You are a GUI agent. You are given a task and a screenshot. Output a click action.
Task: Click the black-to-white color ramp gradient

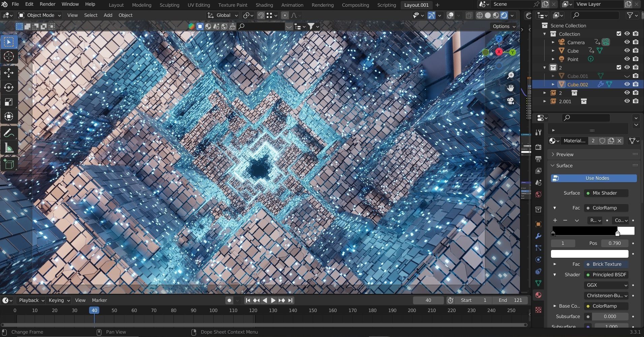pos(593,231)
